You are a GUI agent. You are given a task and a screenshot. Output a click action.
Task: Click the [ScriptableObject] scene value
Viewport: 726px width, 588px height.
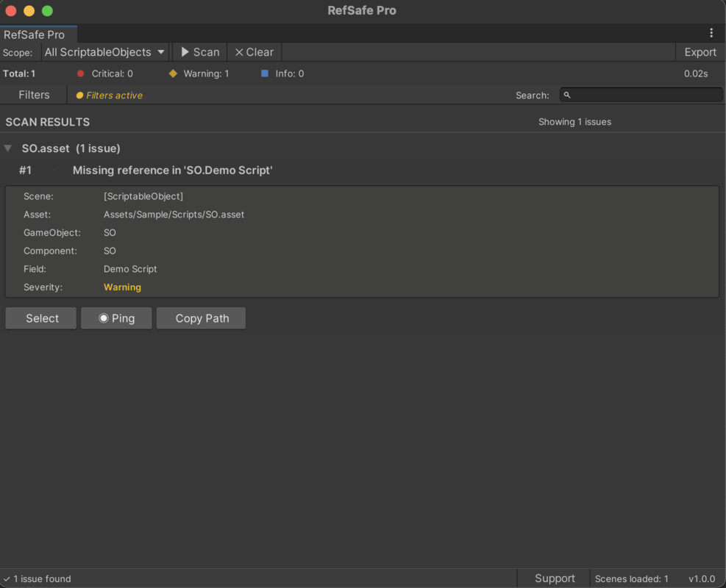(143, 196)
